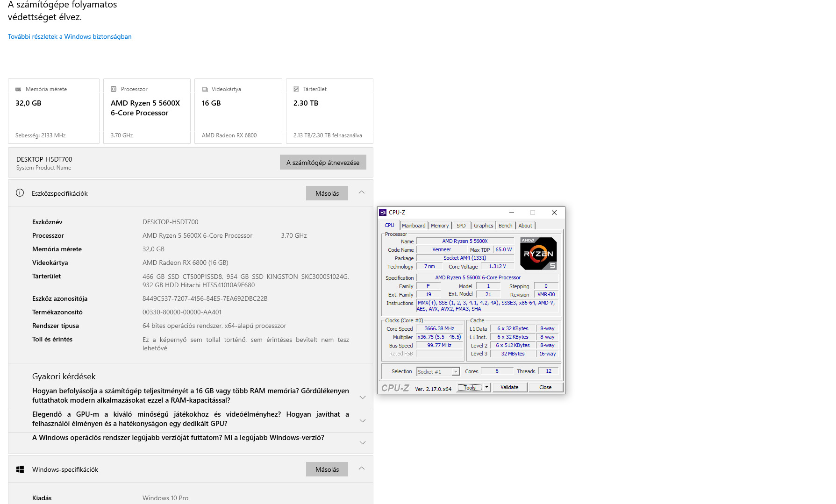
Task: Select the Videokártya 16 GB card
Action: point(238,111)
